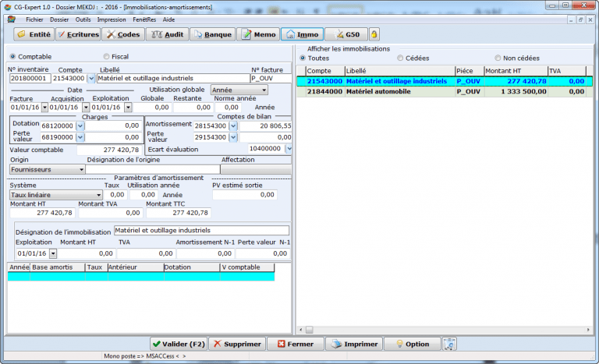Open the Dossier menu

click(x=59, y=19)
